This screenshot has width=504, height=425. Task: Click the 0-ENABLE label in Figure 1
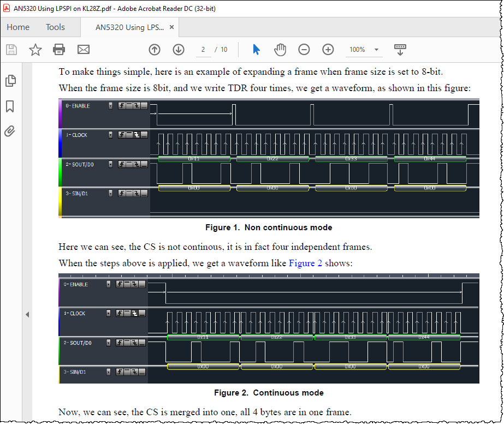click(78, 106)
